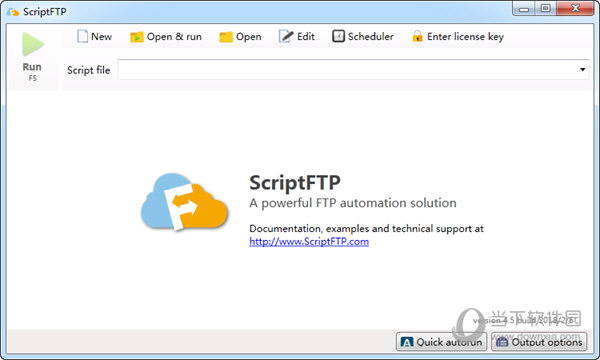Screen dimensions: 600x360
Task: Click the Edit pencil toolbar item
Action: point(297,37)
